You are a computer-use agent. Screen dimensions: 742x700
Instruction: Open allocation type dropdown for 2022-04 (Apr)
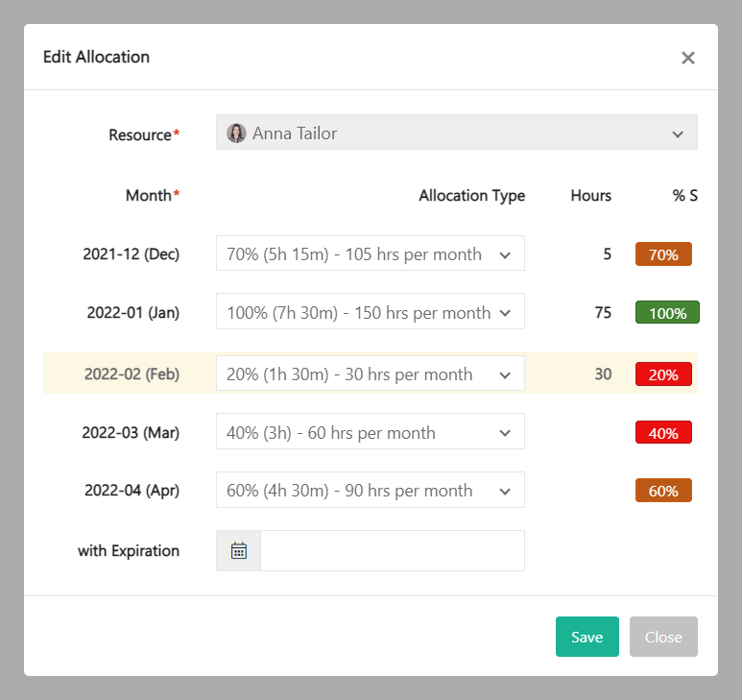click(371, 490)
